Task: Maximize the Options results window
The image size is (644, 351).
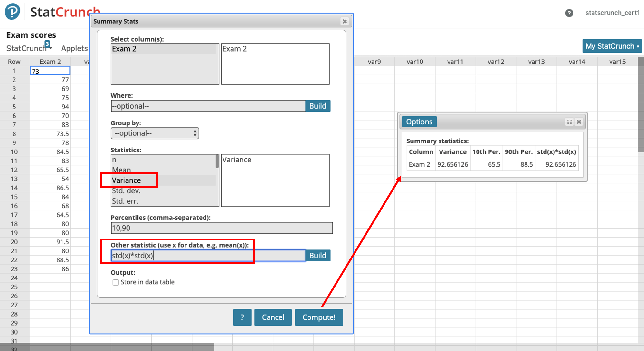Action: coord(569,122)
